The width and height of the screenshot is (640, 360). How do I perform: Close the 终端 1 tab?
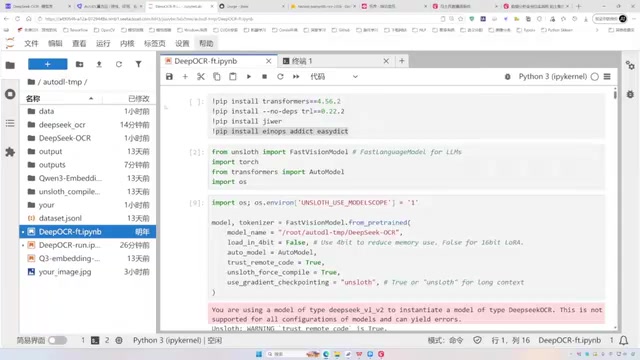(x=386, y=61)
